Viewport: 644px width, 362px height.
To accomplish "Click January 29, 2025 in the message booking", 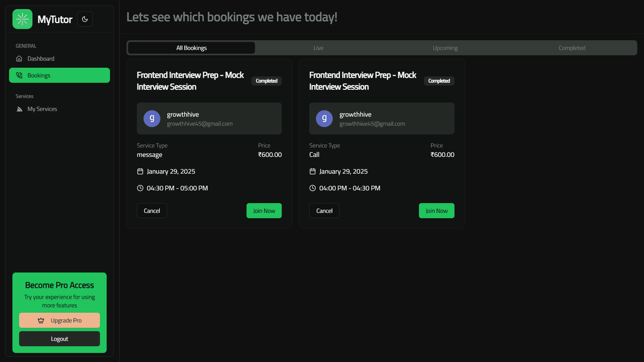I will pos(171,171).
